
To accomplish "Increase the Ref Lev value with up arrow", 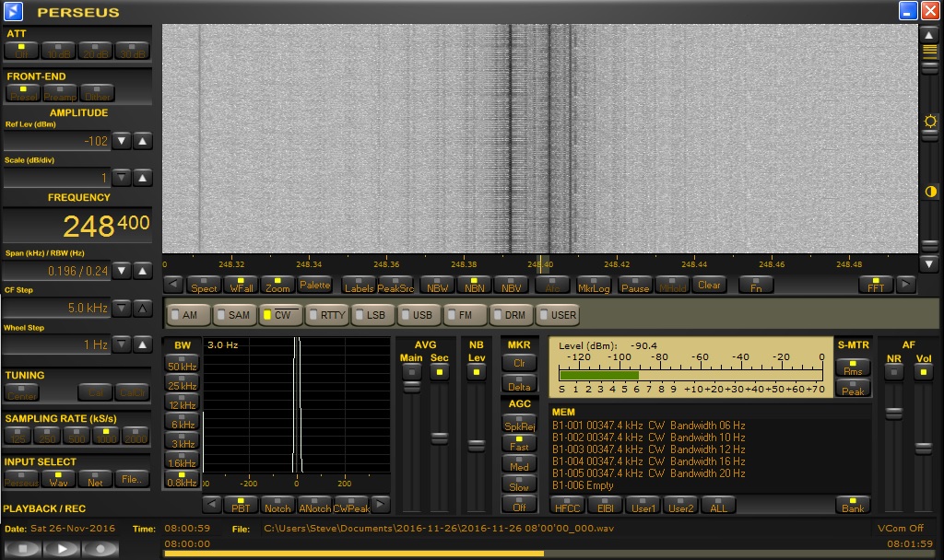I will coord(143,141).
